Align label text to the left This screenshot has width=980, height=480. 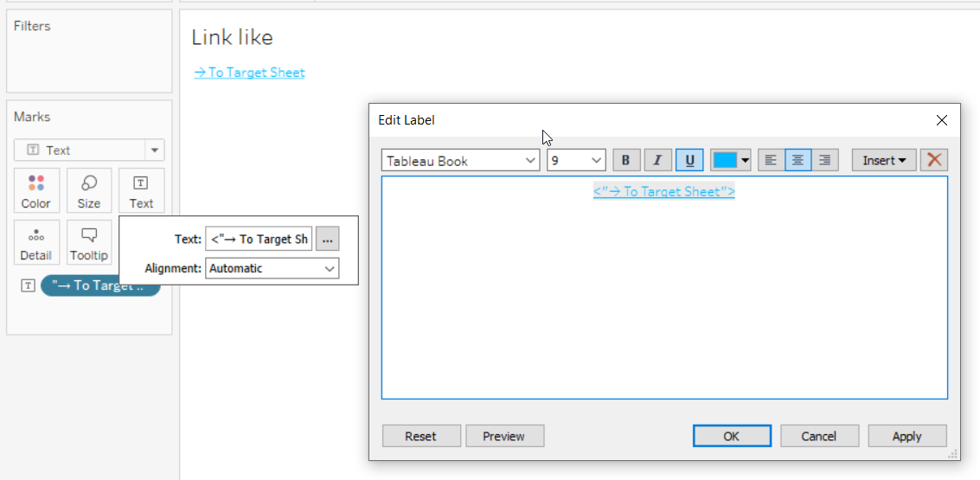point(772,160)
